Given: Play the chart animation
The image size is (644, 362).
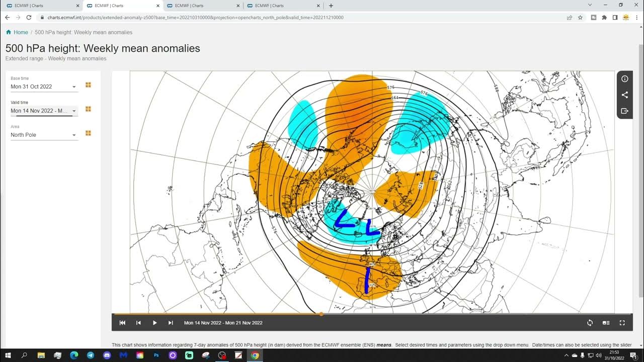Looking at the screenshot, I should [x=154, y=323].
